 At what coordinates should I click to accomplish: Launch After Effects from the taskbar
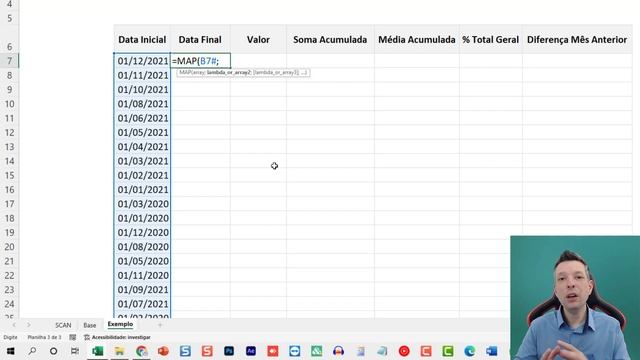pos(251,351)
